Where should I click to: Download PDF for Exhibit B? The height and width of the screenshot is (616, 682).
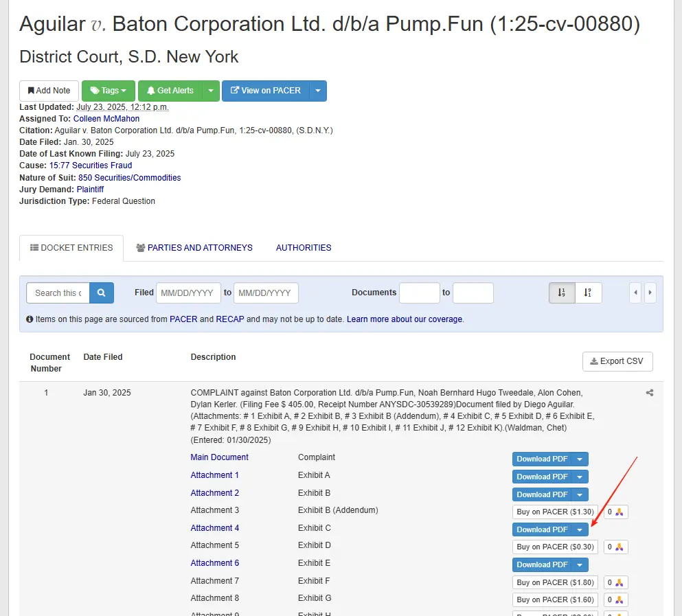click(x=542, y=494)
